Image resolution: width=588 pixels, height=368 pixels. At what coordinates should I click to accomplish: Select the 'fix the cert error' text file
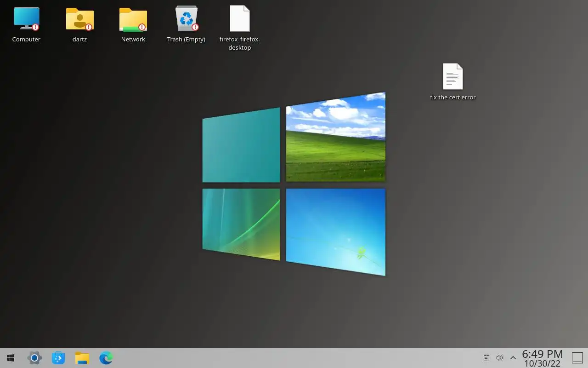click(452, 76)
